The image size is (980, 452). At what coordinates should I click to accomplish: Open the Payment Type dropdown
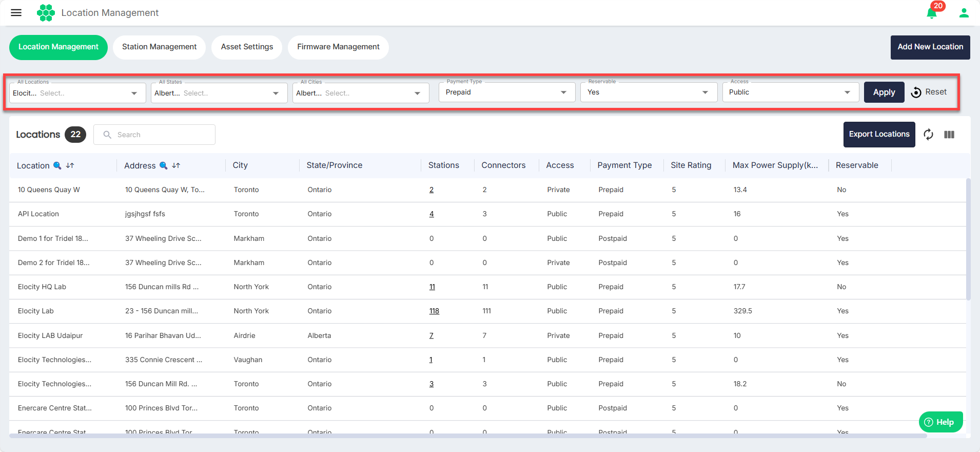click(x=507, y=92)
